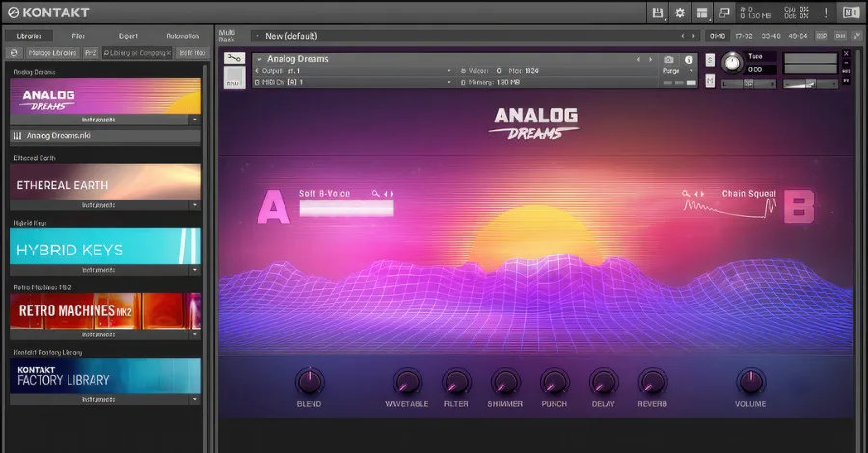This screenshot has height=453, width=868.
Task: Open the save/files floppy disk menu
Action: [x=657, y=13]
